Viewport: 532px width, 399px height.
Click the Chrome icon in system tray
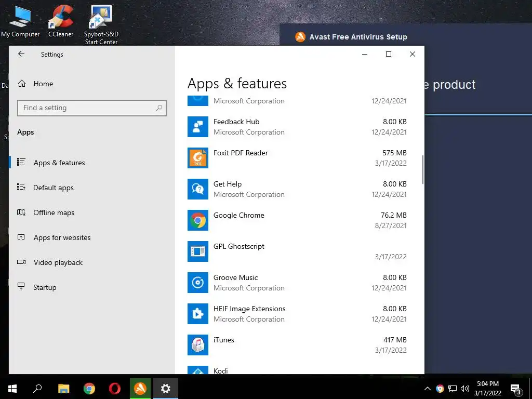(440, 389)
